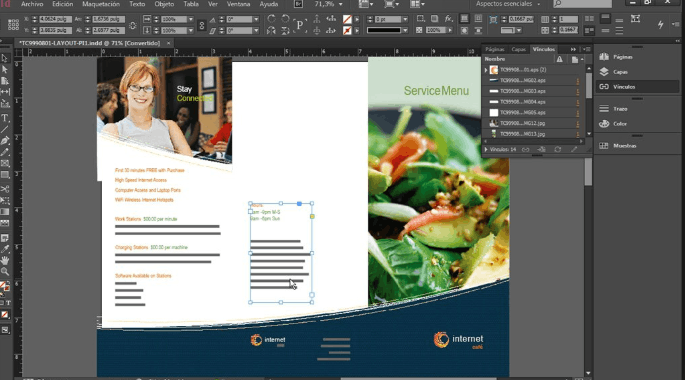Image resolution: width=685 pixels, height=380 pixels.
Task: Open the Maquetación menu
Action: 101,4
